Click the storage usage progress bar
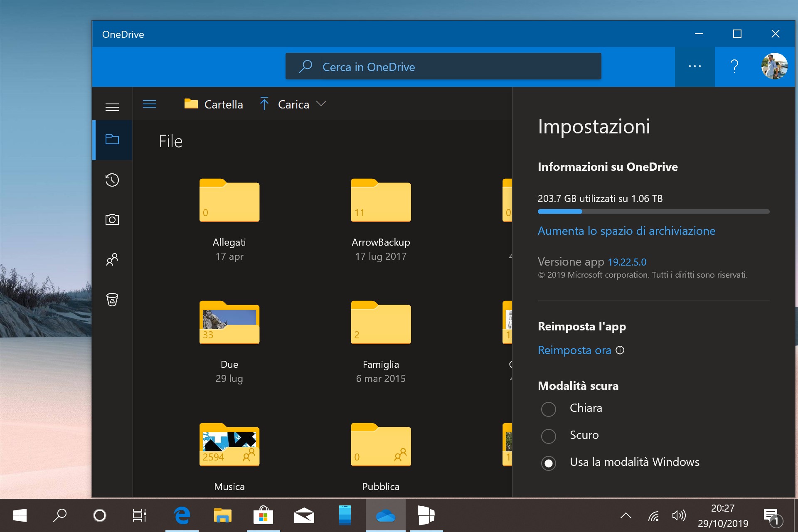The width and height of the screenshot is (798, 532). 653,212
